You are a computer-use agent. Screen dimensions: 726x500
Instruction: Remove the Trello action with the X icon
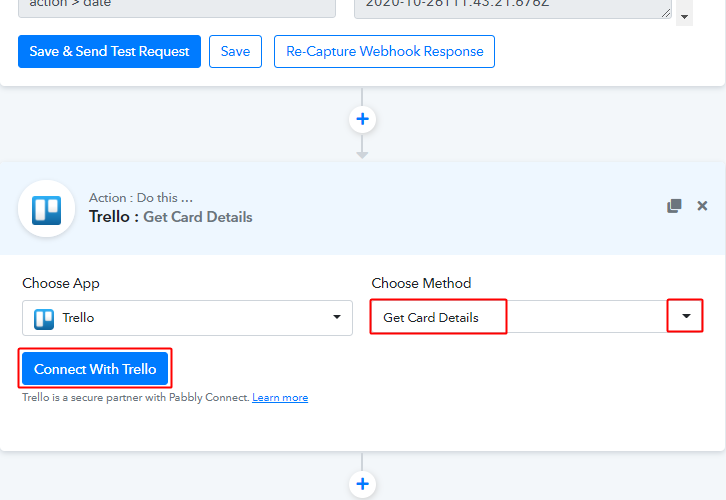[x=702, y=206]
